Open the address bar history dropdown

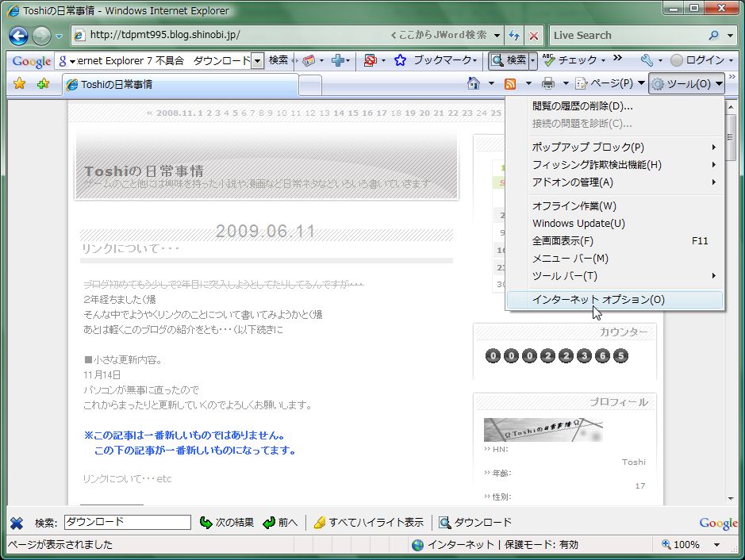497,35
